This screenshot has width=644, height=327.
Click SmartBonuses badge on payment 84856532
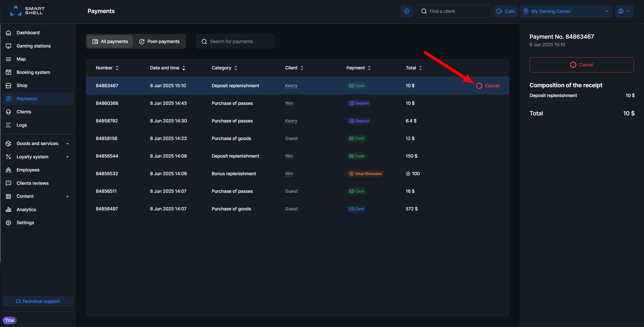coord(365,174)
